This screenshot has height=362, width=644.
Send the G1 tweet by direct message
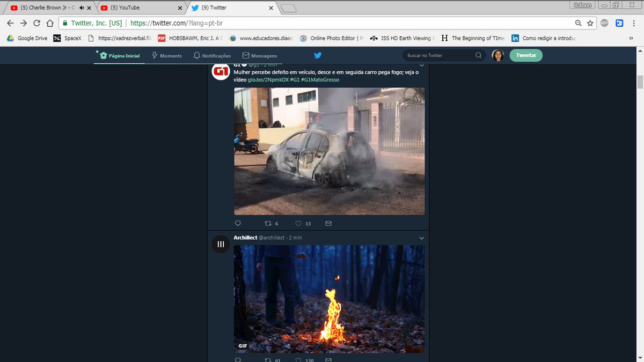click(328, 224)
